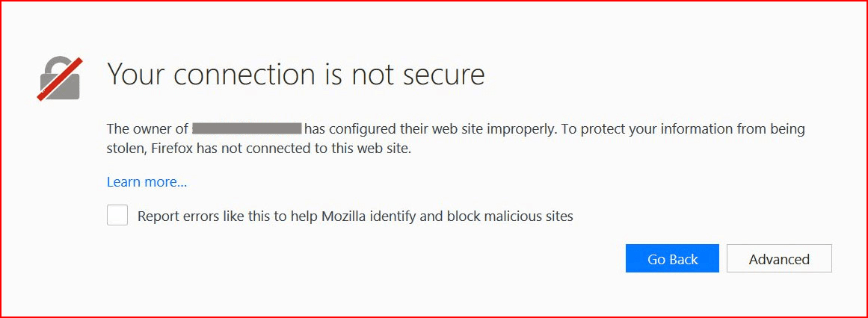Click the word "Your" in the heading
868x318 pixels.
click(135, 74)
